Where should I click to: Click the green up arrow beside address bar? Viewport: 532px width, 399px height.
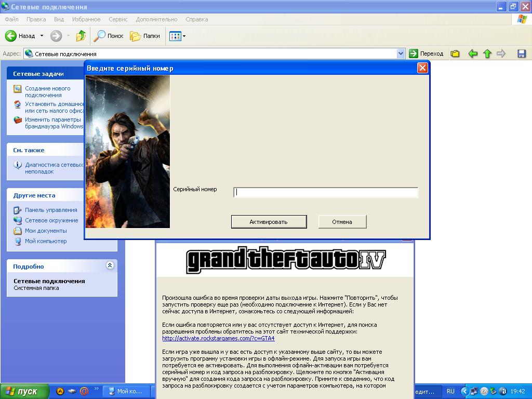[x=487, y=54]
